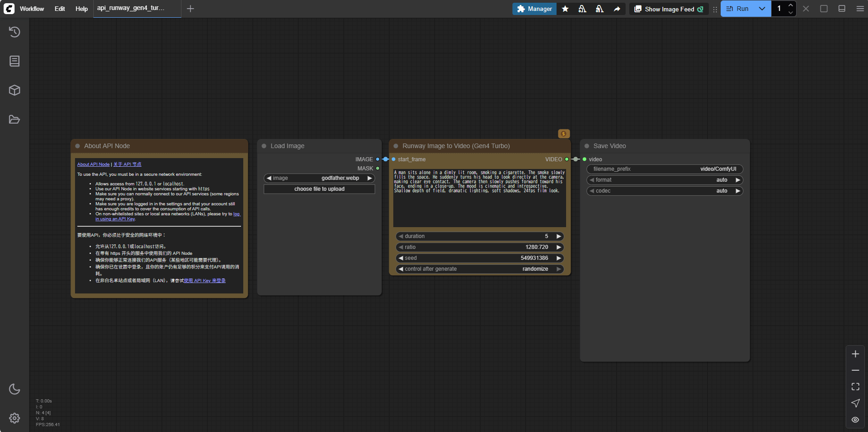This screenshot has width=868, height=432.
Task: Increase the duration value with right arrow
Action: tap(559, 236)
